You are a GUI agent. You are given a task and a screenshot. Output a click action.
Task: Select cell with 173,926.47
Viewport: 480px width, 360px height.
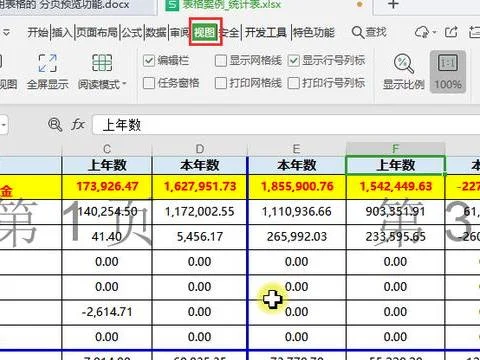[107, 186]
